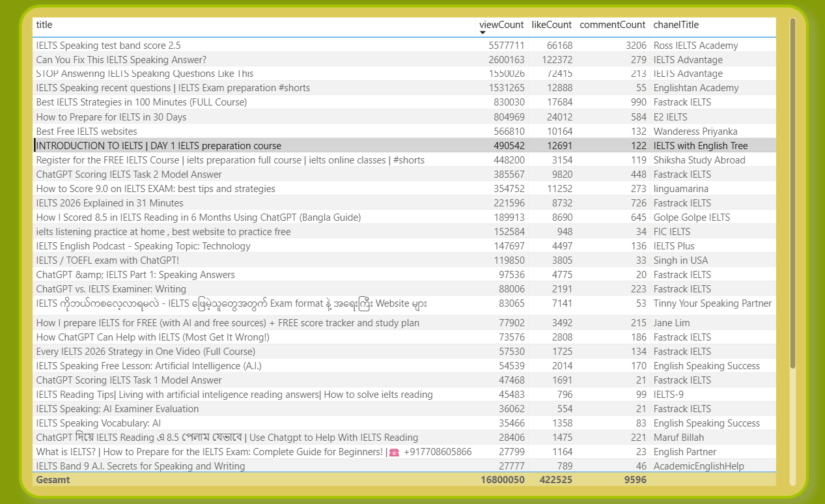The image size is (825, 504).
Task: Select 'ChatGPT vs. IELTS Examiner: Writing' row
Action: click(111, 289)
